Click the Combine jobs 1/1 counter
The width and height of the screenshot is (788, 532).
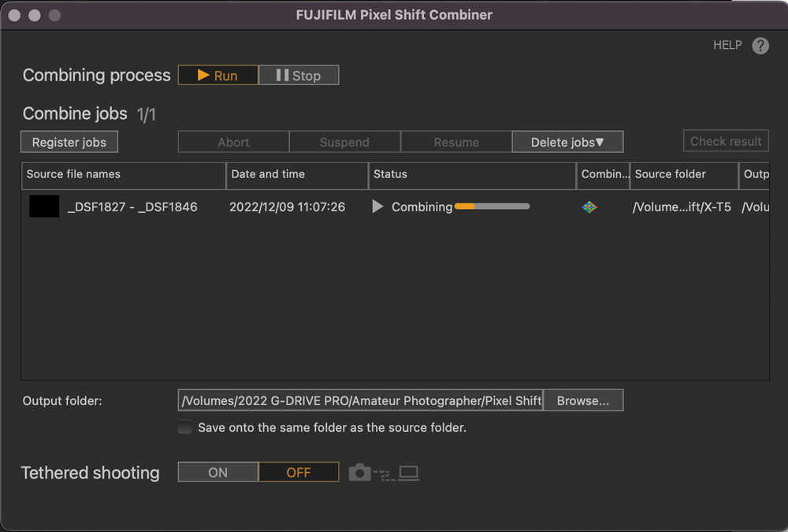pyautogui.click(x=147, y=114)
